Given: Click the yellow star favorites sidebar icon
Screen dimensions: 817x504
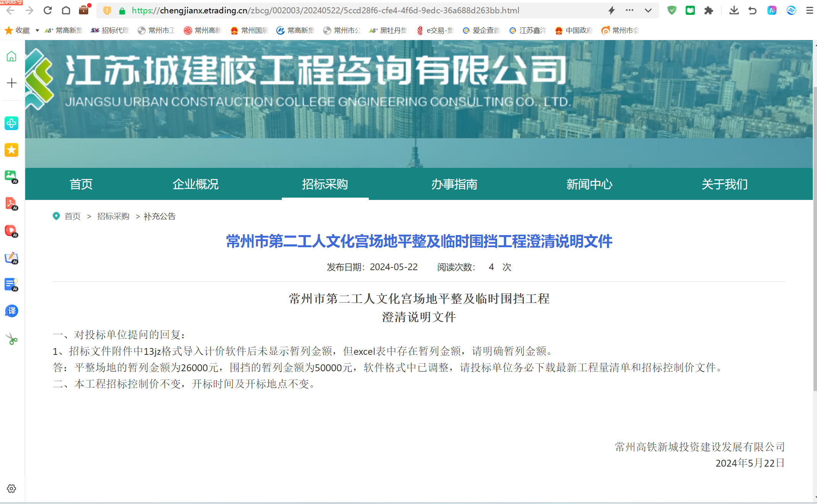Looking at the screenshot, I should pos(11,150).
